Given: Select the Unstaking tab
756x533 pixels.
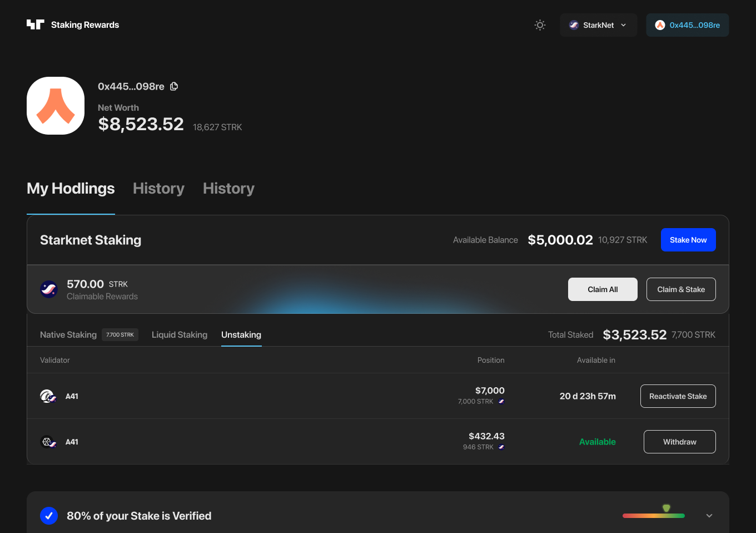Looking at the screenshot, I should click(x=241, y=334).
